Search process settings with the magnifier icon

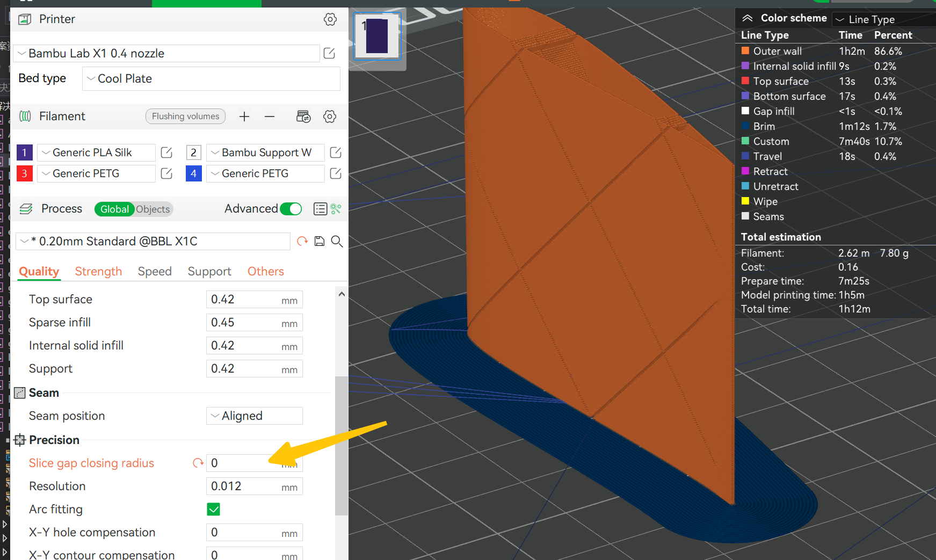pos(337,241)
